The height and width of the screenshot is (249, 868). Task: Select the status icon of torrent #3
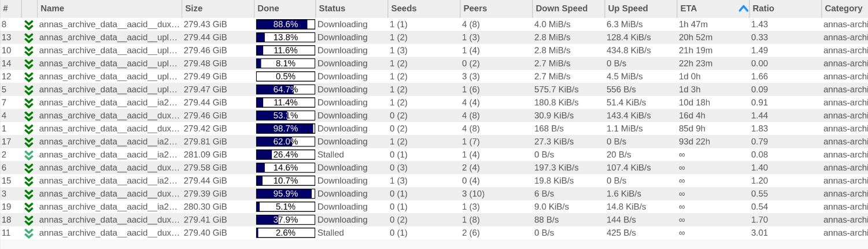click(29, 194)
